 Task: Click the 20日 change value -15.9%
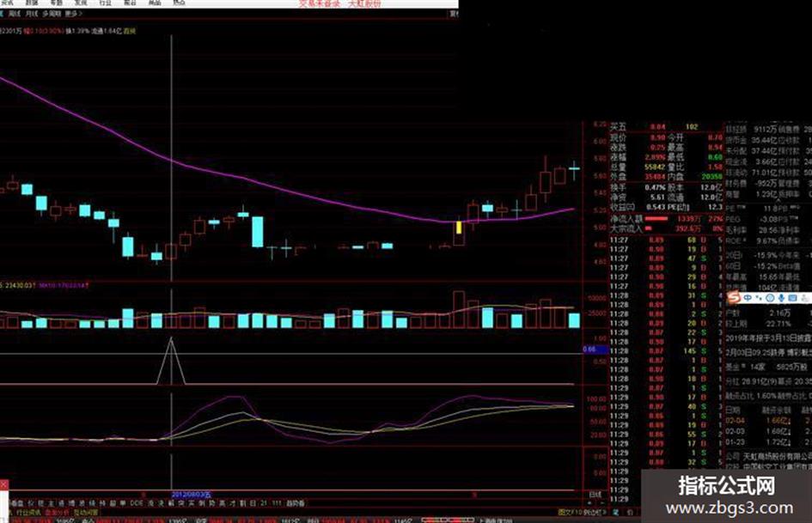765,256
